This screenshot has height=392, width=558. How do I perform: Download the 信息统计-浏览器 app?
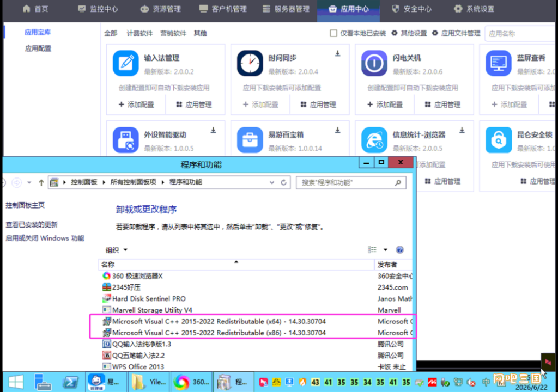click(x=462, y=131)
